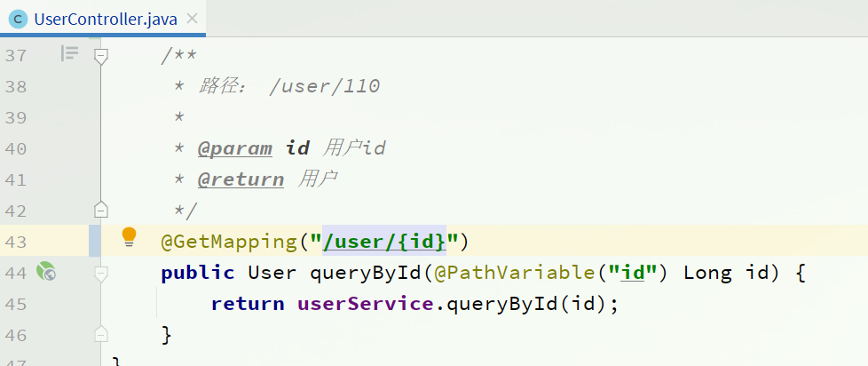Close the UserController.java tab
868x366 pixels.
(192, 19)
